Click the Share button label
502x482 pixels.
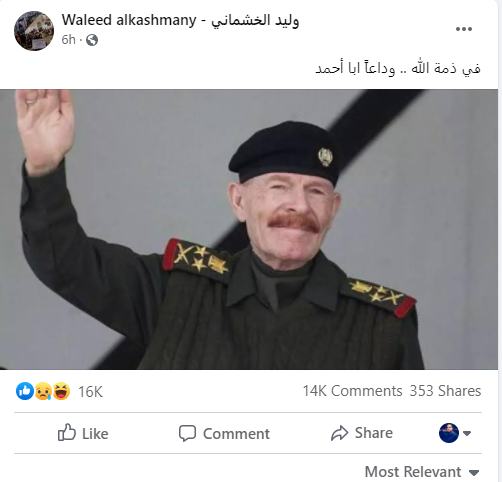click(374, 433)
